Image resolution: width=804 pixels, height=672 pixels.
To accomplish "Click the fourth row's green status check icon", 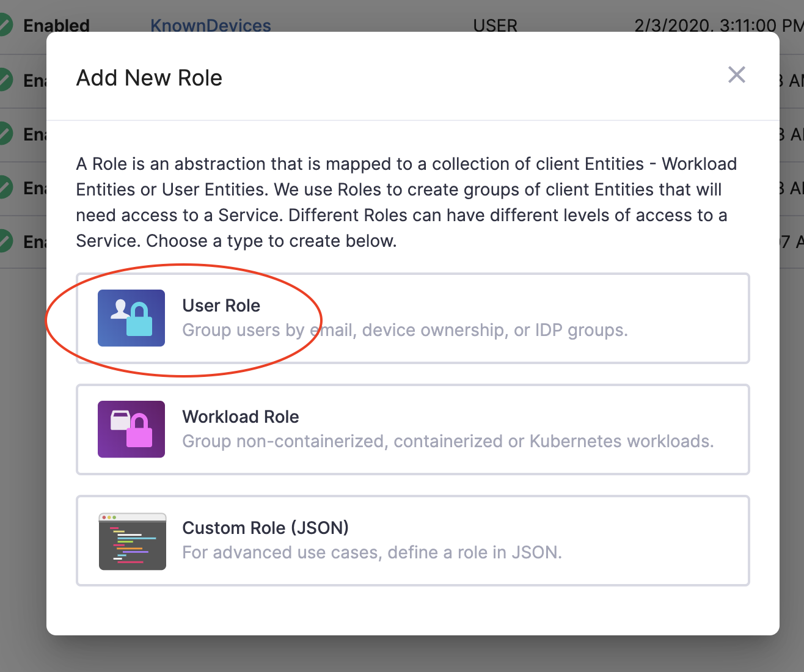I will pos(5,188).
